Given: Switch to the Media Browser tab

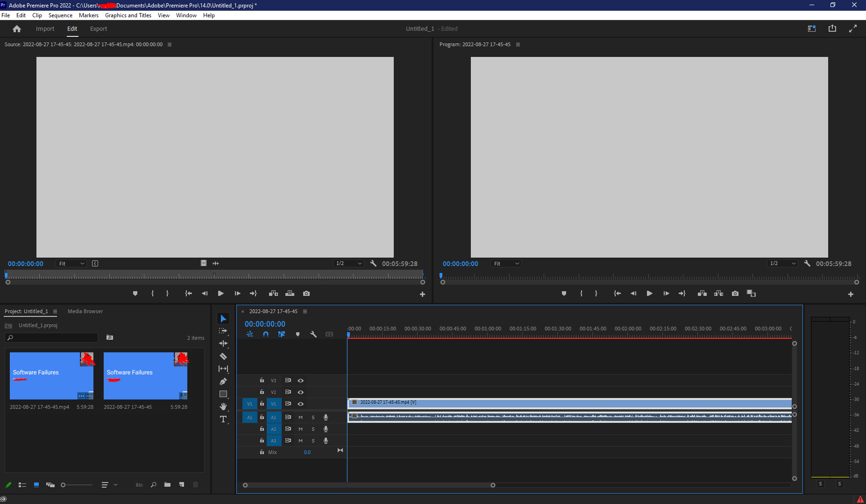Looking at the screenshot, I should coord(85,311).
